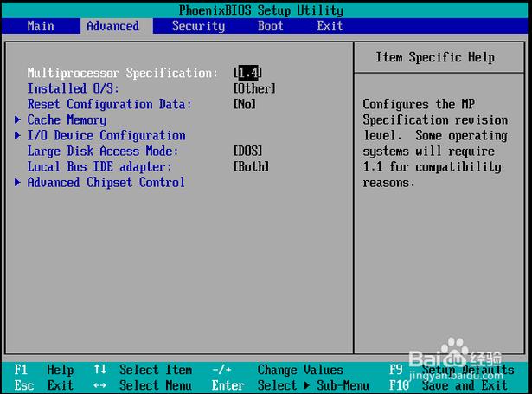
Task: Change the [Both] IDE adapter value
Action: pos(252,167)
